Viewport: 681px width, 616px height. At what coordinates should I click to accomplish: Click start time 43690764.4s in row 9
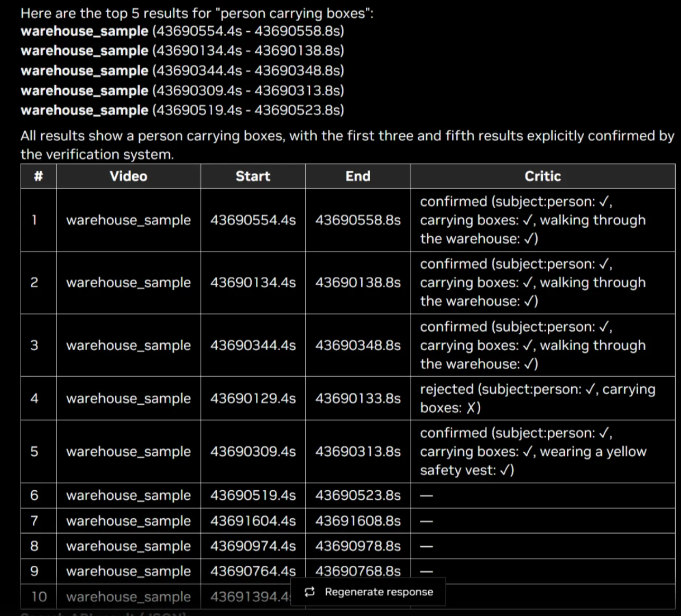[253, 571]
